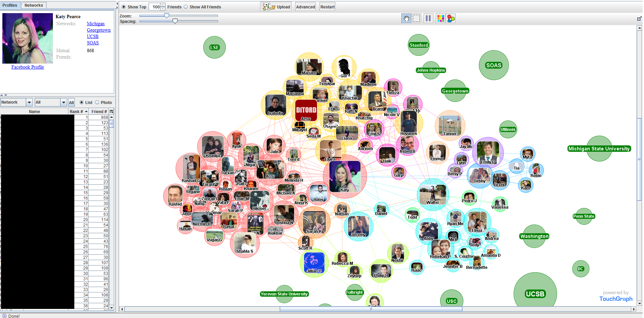Increase the top friends count stepper
Screen dimensions: 644x318
coord(163,5)
